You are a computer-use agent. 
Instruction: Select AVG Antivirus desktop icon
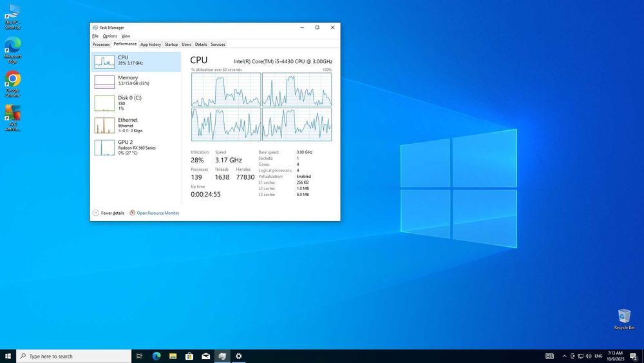point(12,118)
